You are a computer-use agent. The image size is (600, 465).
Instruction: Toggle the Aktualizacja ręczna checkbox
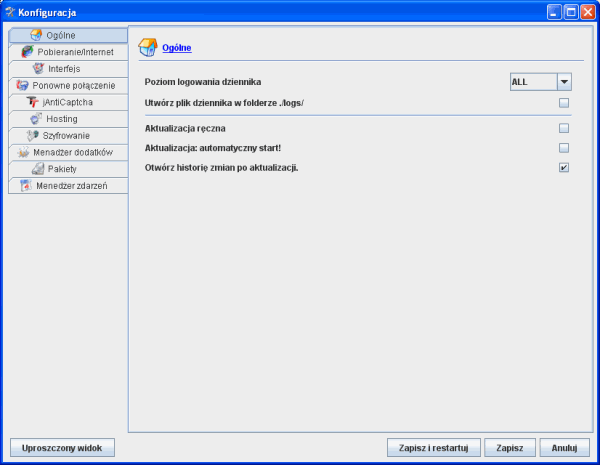[x=564, y=129]
